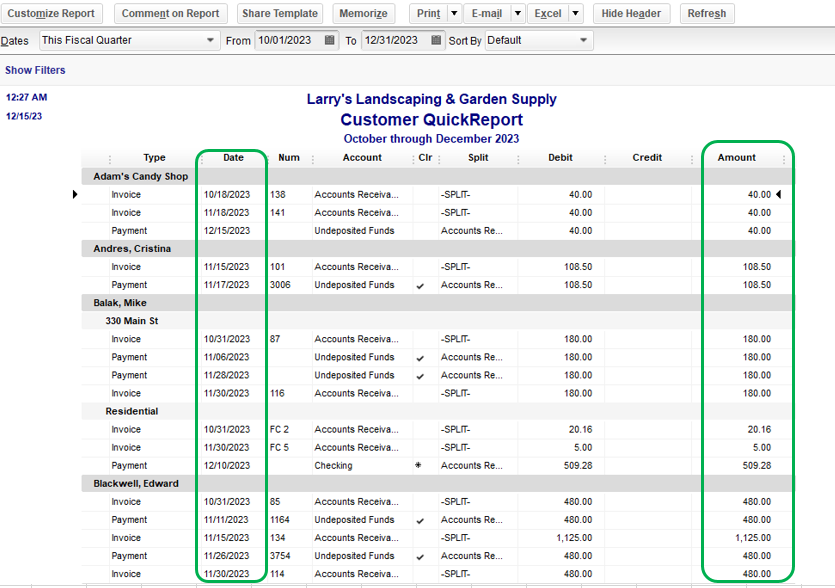Click the cleared checkmark for payment 3754
Image resolution: width=835 pixels, height=588 pixels.
420,557
